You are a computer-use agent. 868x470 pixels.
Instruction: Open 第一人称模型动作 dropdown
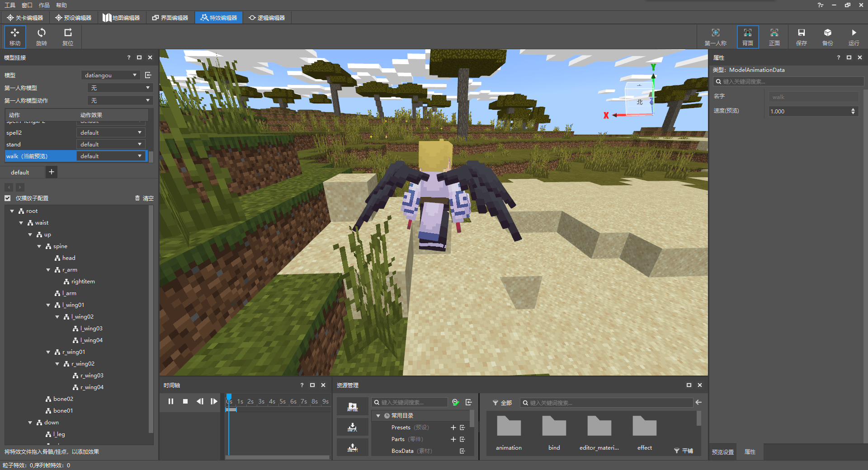120,100
